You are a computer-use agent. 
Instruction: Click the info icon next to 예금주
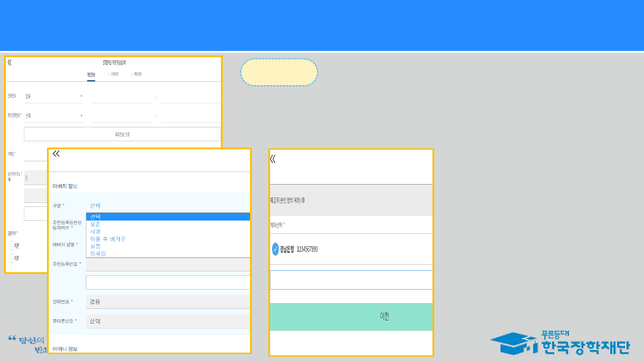coord(303,200)
